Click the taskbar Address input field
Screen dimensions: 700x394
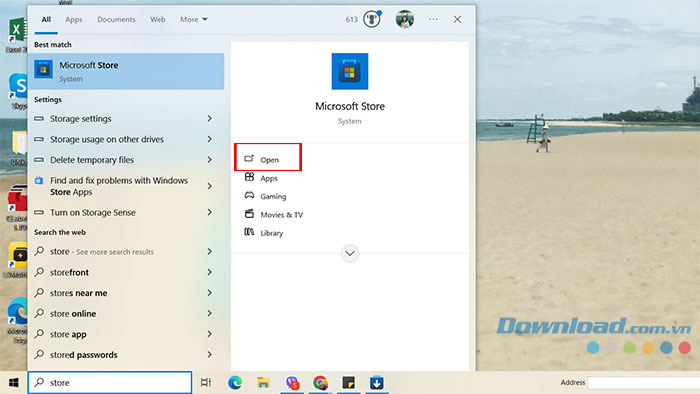click(x=644, y=382)
